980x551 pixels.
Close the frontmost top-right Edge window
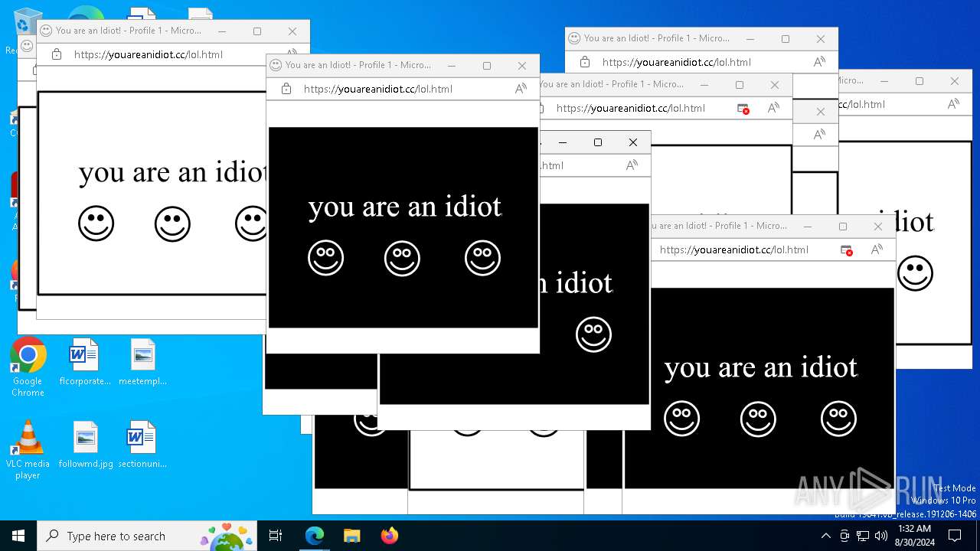(821, 39)
